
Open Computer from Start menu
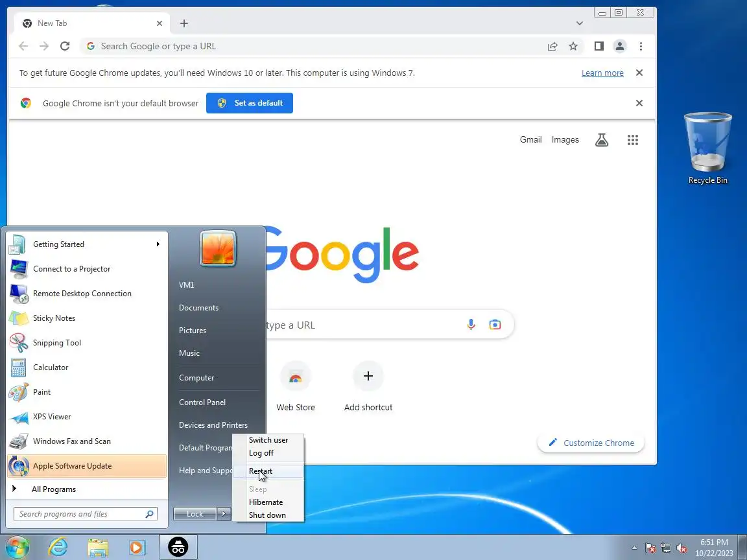(196, 378)
